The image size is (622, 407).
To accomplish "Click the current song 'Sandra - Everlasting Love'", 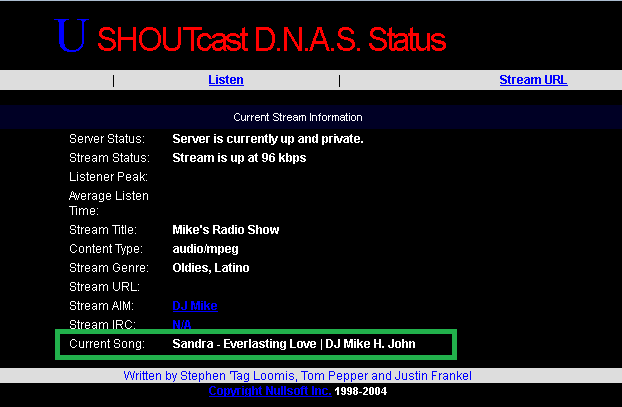I will [244, 344].
